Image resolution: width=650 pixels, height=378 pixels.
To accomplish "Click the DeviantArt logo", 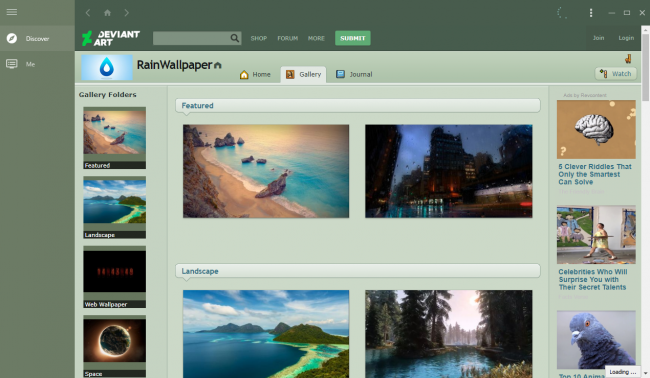I will click(111, 38).
